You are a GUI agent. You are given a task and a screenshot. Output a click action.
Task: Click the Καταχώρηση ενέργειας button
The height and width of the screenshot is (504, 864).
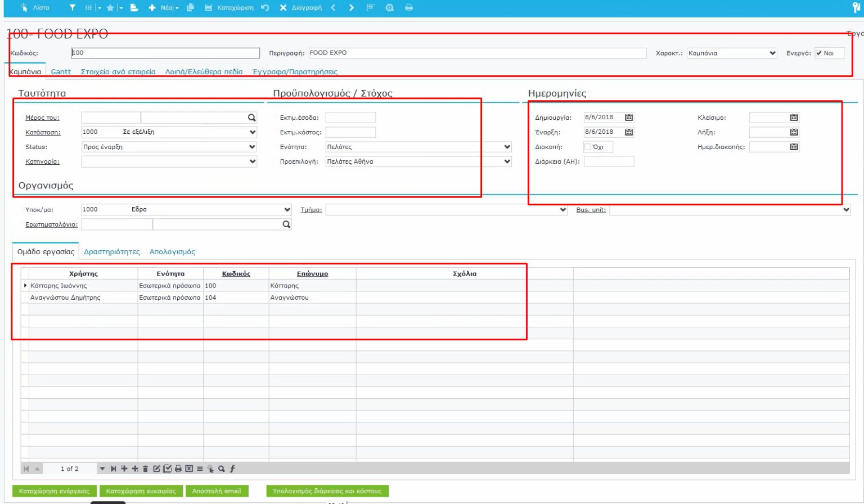(x=55, y=491)
